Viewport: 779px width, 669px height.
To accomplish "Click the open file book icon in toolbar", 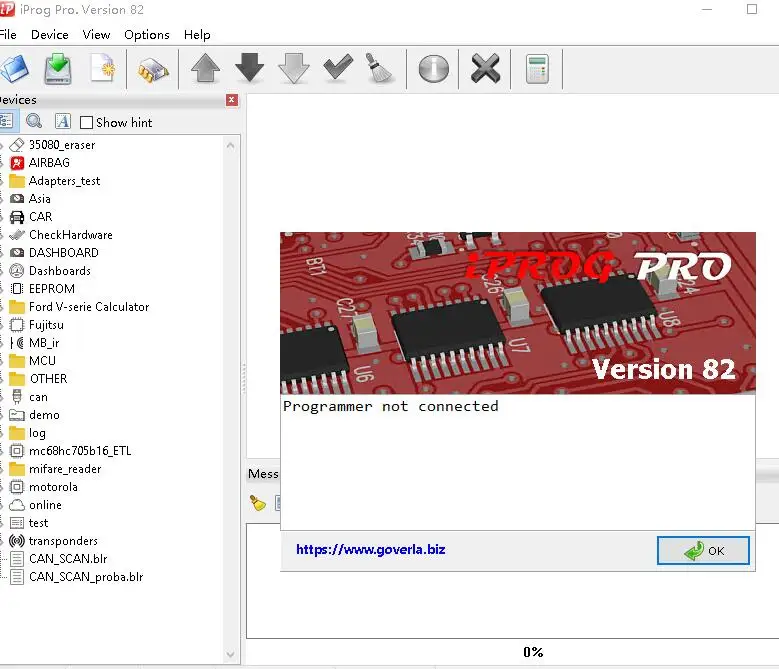I will (13, 69).
